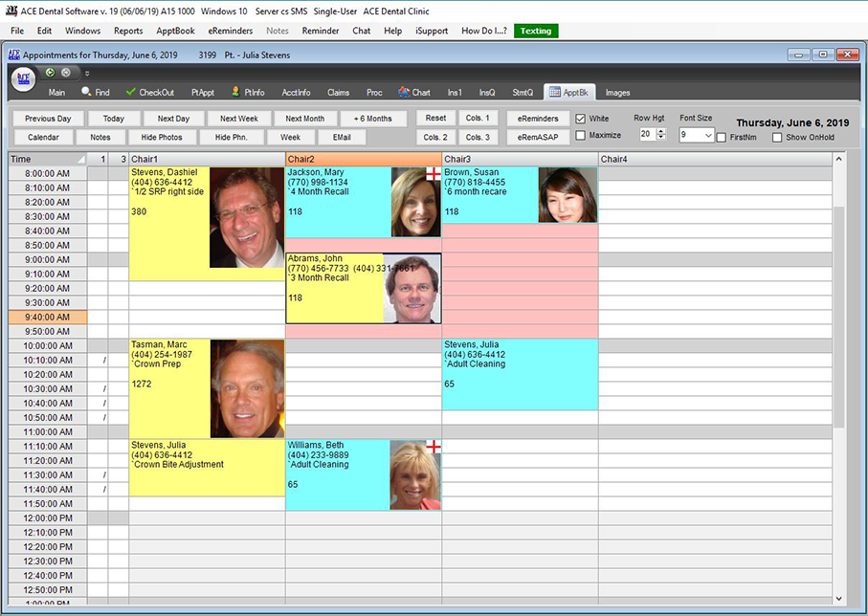This screenshot has width=868, height=616.
Task: Open the File menu
Action: pos(17,31)
